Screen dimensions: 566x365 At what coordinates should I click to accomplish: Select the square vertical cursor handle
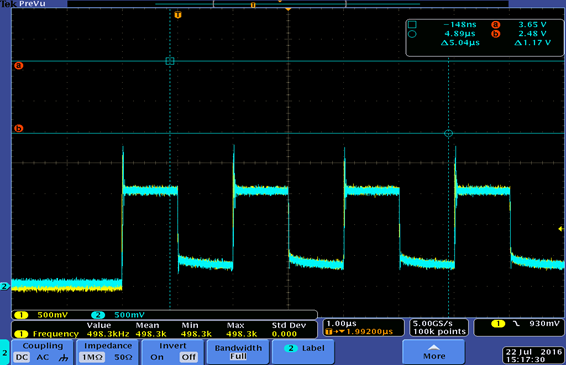coord(170,61)
